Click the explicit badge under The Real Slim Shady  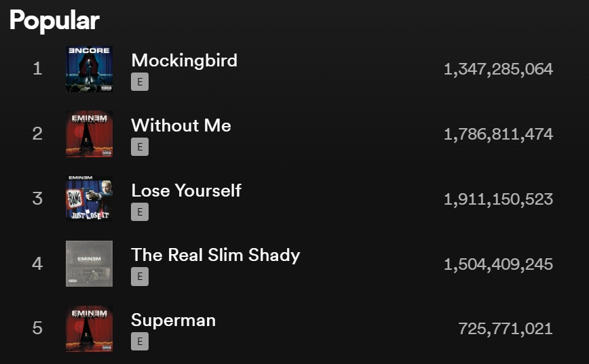tap(140, 277)
